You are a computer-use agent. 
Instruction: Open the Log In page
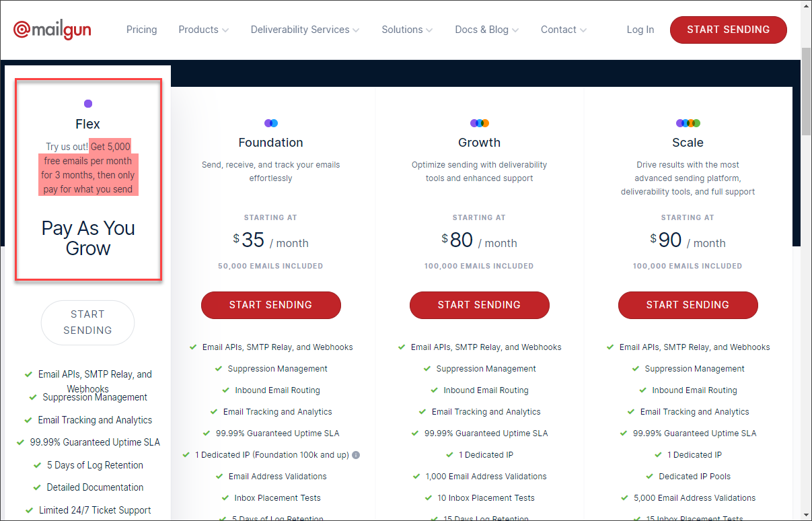tap(640, 30)
